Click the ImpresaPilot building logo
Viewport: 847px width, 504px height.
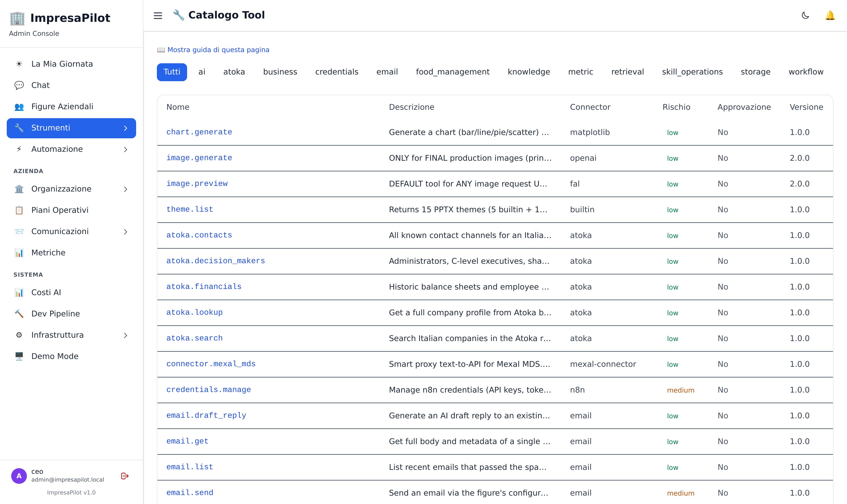[17, 18]
